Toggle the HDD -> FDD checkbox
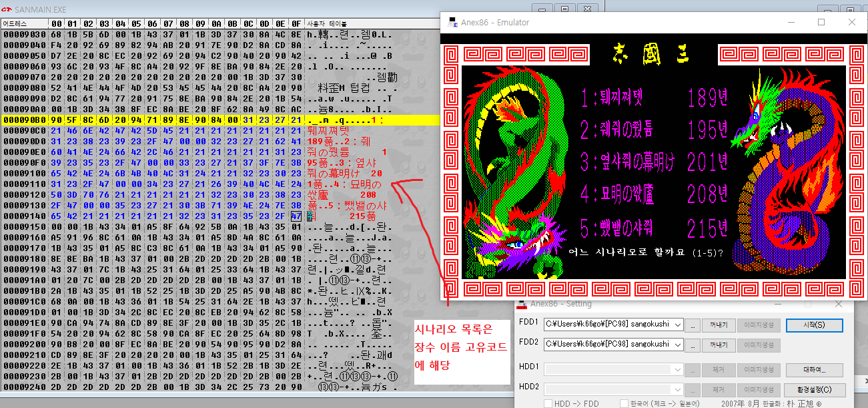The width and height of the screenshot is (868, 408). (548, 403)
